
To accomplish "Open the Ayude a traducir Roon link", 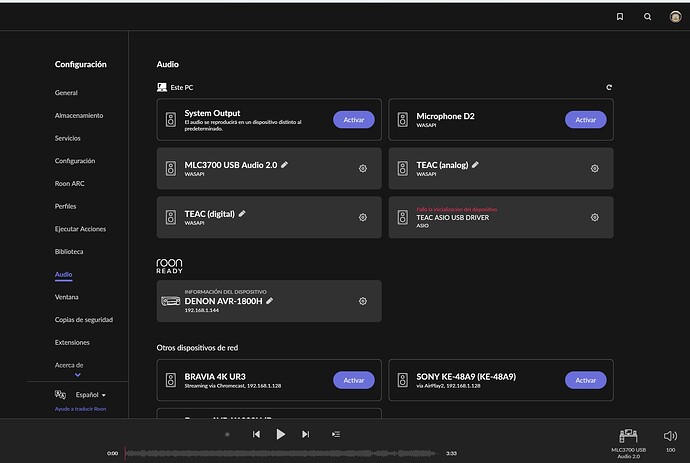I will tap(81, 409).
